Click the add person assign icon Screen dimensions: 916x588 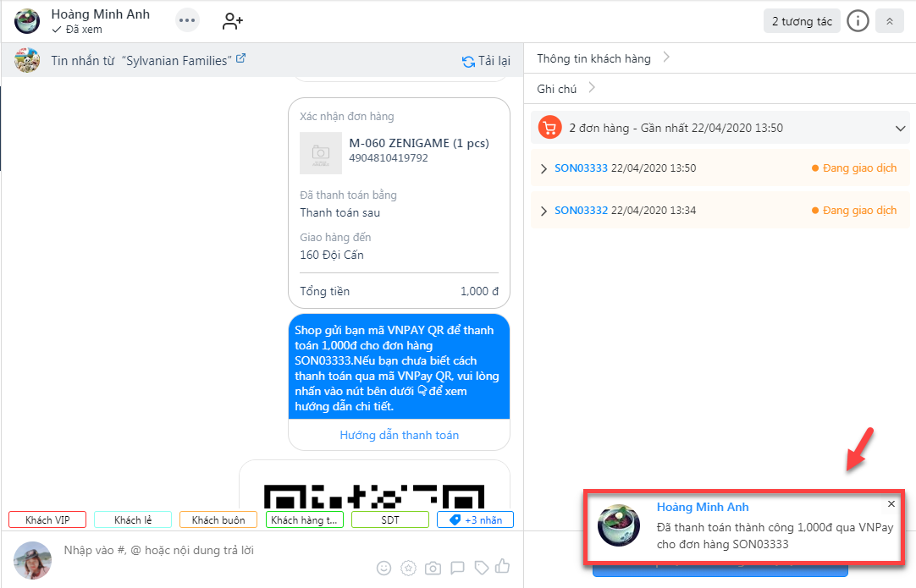coord(233,22)
